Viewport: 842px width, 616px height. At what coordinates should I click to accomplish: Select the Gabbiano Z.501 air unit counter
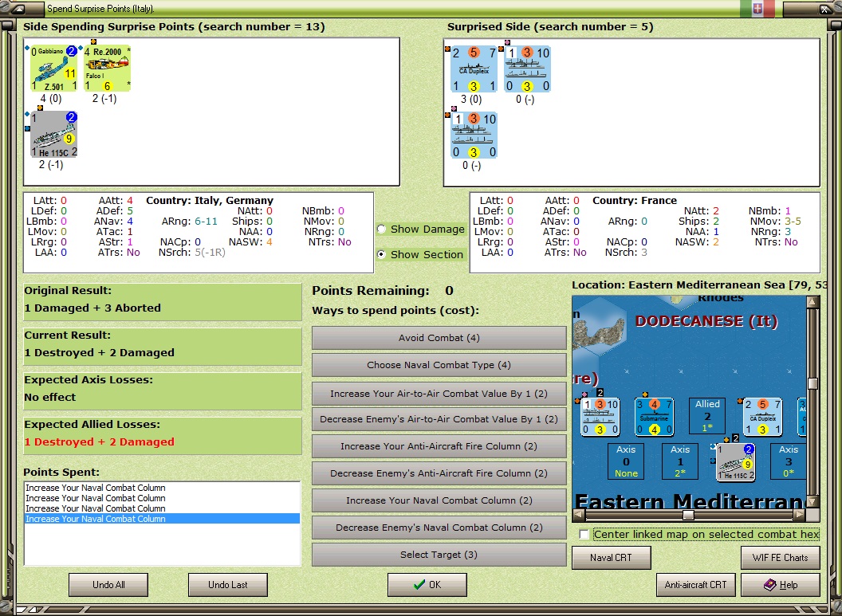point(53,69)
